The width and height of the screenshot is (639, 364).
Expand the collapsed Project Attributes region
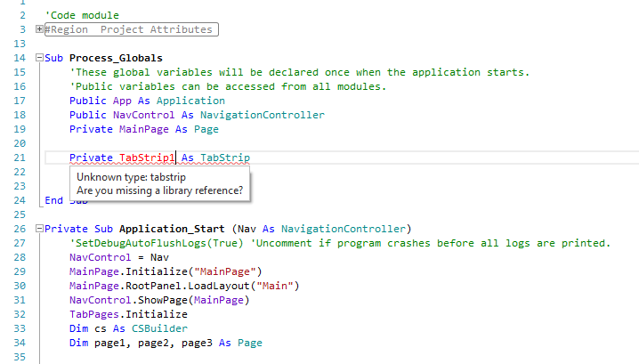38,29
